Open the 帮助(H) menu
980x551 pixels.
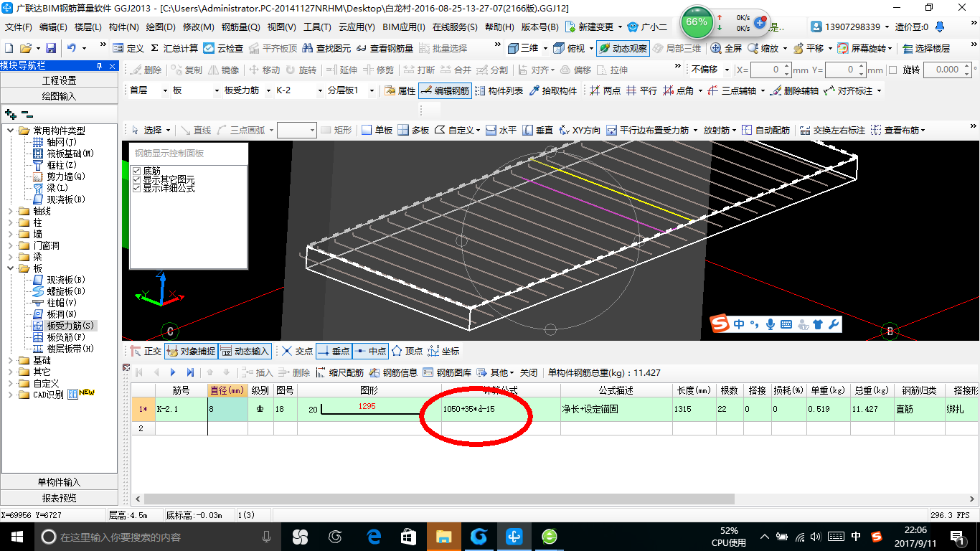pos(499,27)
